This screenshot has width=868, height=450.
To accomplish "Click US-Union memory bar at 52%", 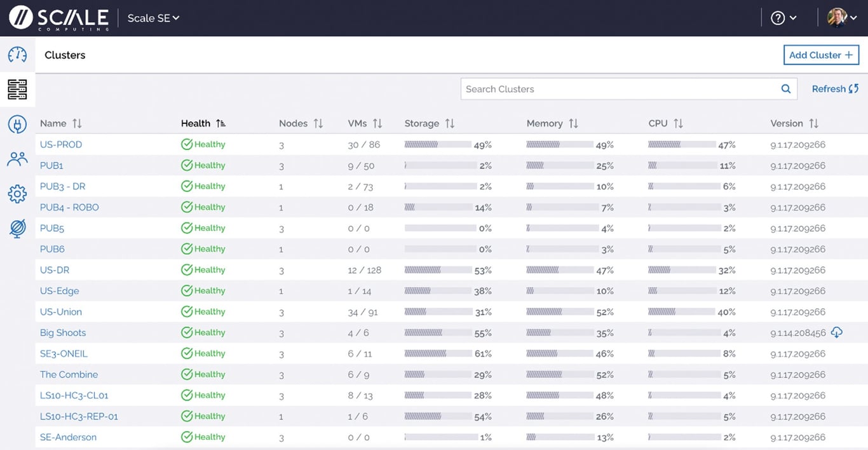I will click(x=560, y=312).
